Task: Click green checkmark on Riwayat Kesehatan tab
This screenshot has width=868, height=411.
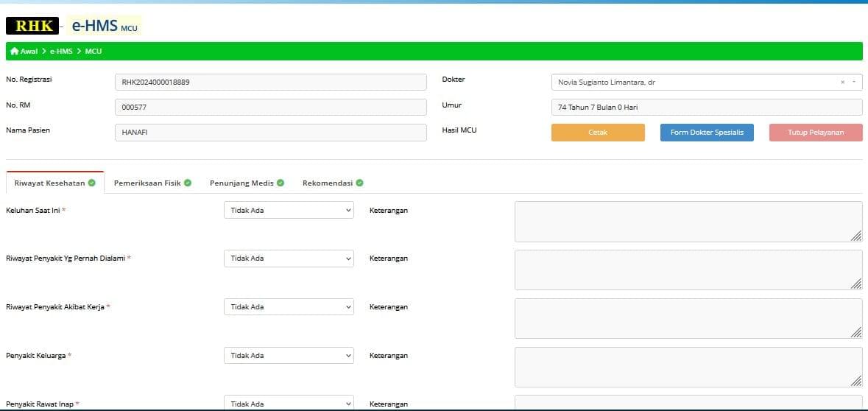Action: (92, 183)
